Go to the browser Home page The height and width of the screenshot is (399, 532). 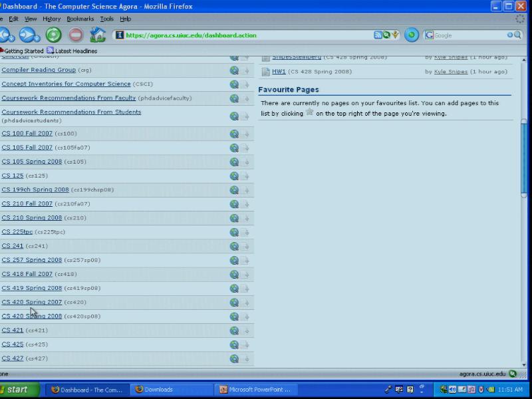(x=98, y=35)
